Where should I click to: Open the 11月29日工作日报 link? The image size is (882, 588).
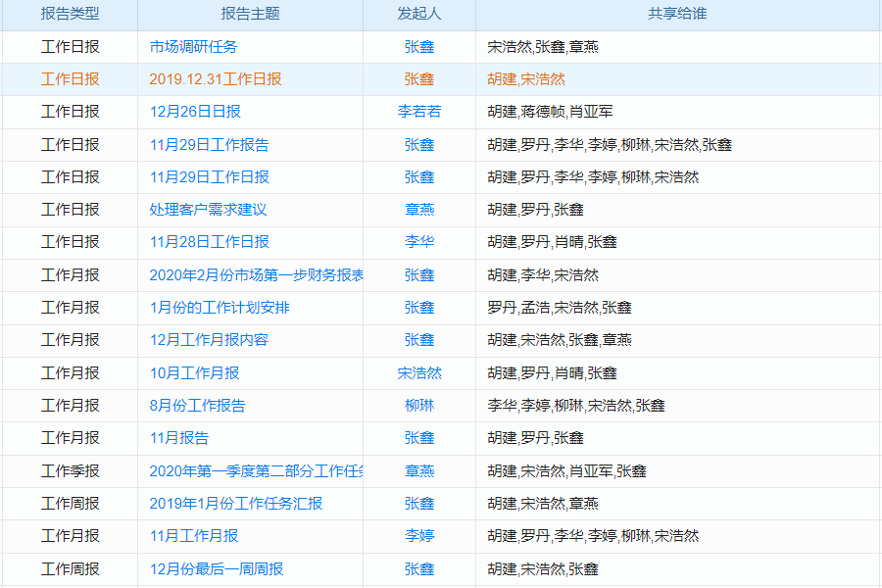(210, 177)
